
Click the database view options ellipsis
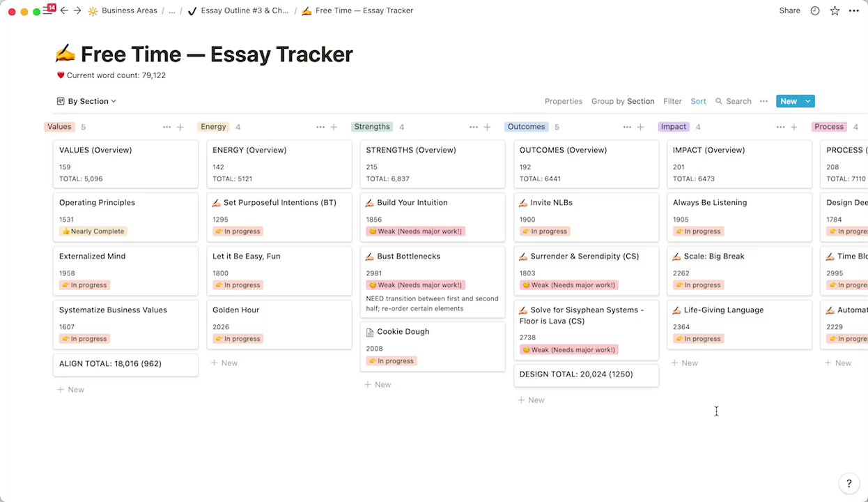pos(764,101)
